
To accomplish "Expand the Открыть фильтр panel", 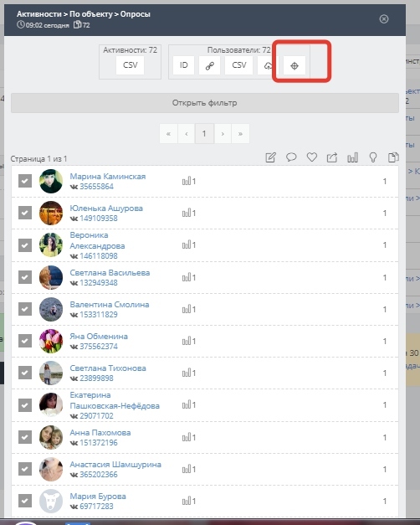I will tap(205, 103).
